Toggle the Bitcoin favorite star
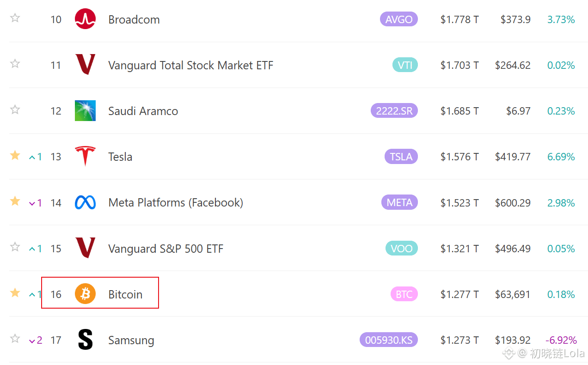Screen dimensions: 588x365 click(15, 293)
